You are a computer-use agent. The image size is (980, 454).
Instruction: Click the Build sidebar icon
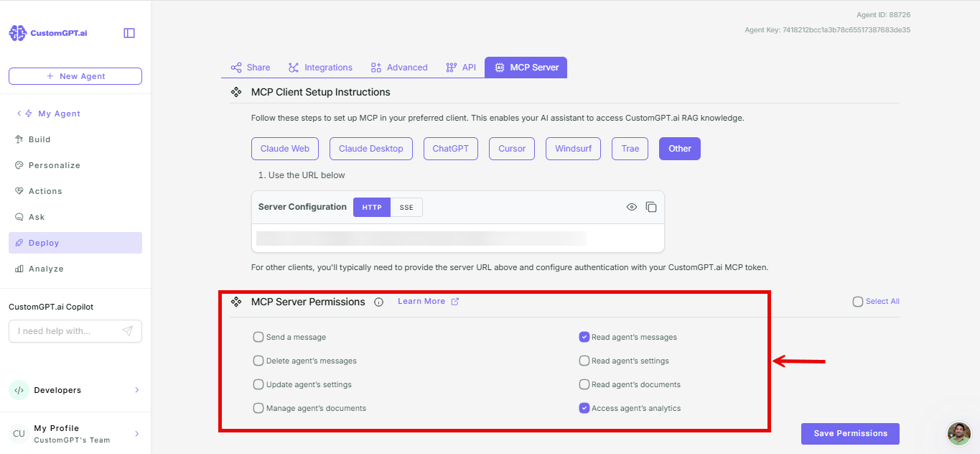(x=19, y=139)
